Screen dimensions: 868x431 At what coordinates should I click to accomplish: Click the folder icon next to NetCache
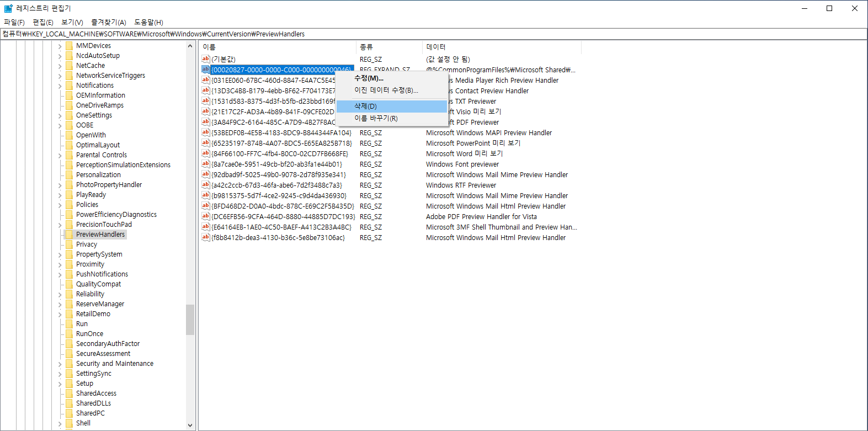click(69, 66)
